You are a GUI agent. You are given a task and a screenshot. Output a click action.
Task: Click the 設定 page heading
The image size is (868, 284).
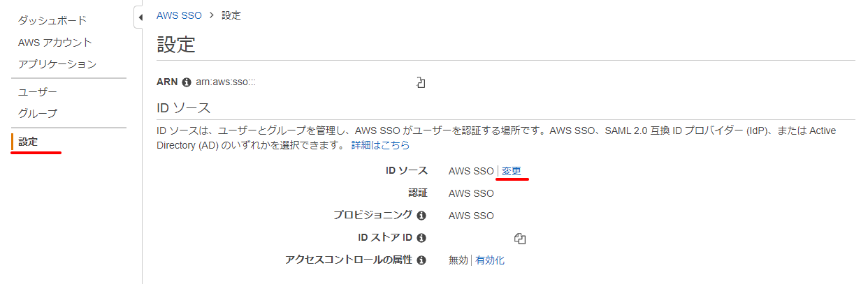point(176,45)
